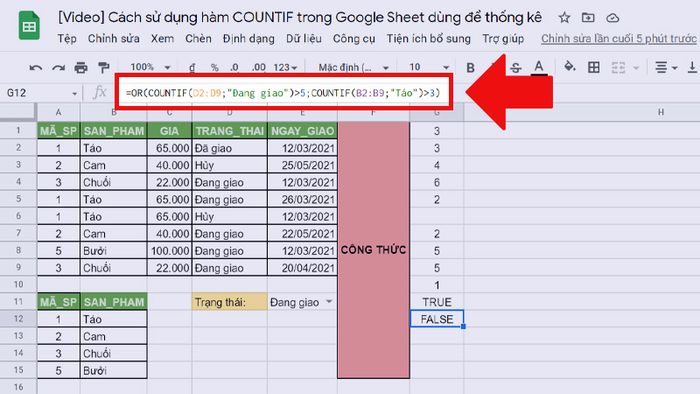Open horizontal align options
Image resolution: width=700 pixels, height=394 pixels.
(666, 68)
